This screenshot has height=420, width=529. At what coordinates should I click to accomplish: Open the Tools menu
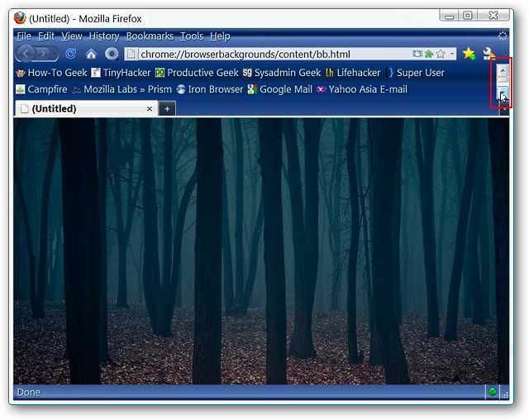[x=192, y=36]
